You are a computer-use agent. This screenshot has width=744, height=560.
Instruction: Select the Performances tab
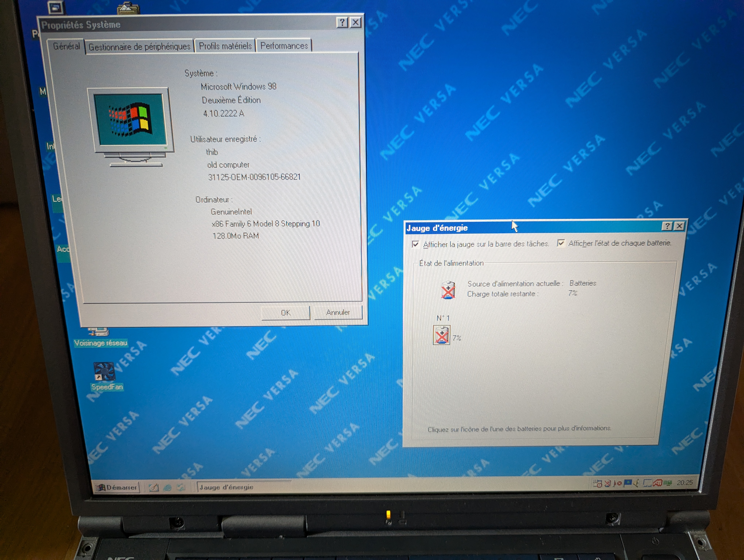[284, 46]
